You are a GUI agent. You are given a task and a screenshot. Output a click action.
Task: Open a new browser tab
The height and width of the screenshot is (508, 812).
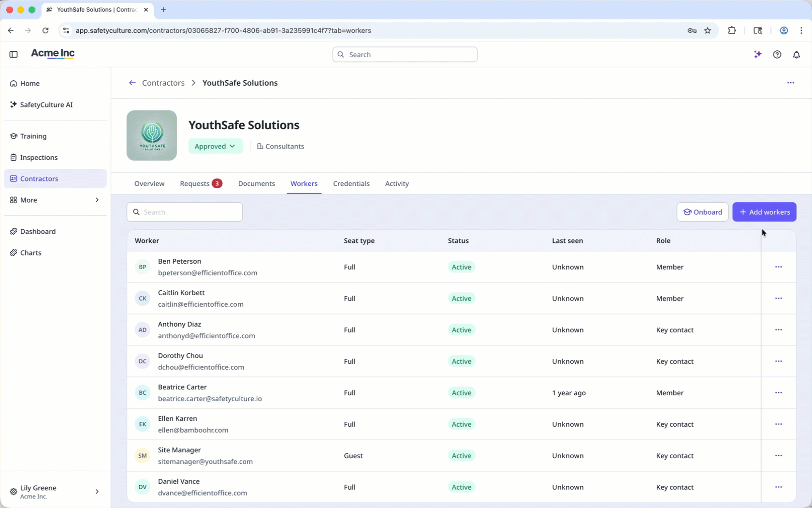pos(163,10)
